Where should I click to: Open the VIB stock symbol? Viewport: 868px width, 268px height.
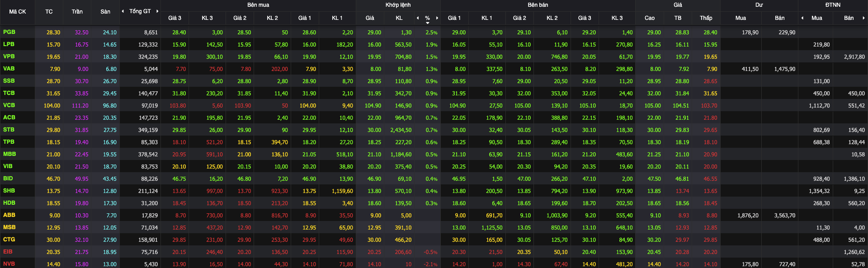pyautogui.click(x=8, y=166)
